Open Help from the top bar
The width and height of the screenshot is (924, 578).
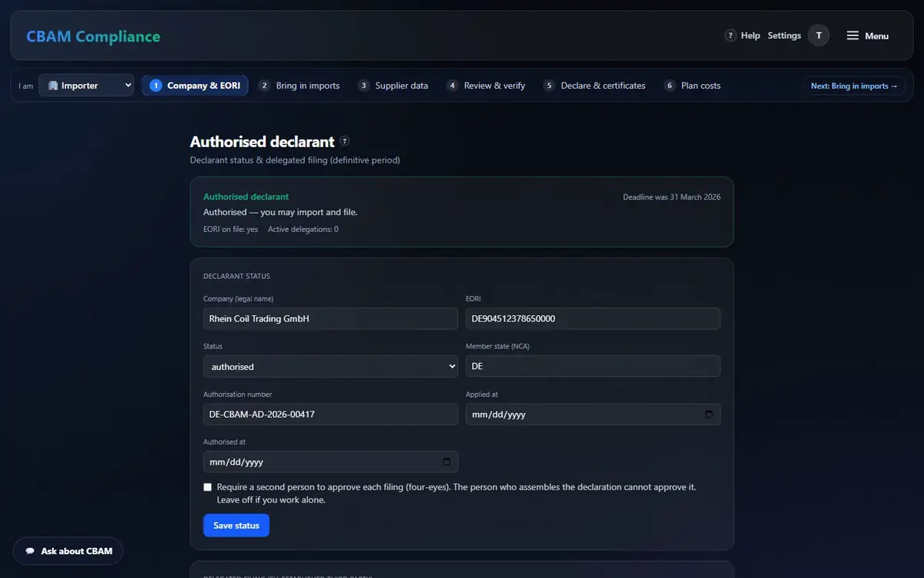pos(742,35)
